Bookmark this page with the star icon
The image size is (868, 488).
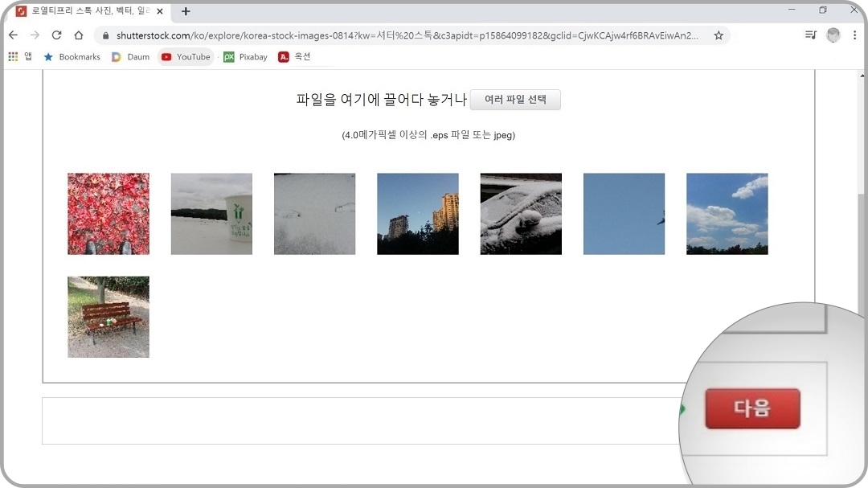pyautogui.click(x=719, y=35)
